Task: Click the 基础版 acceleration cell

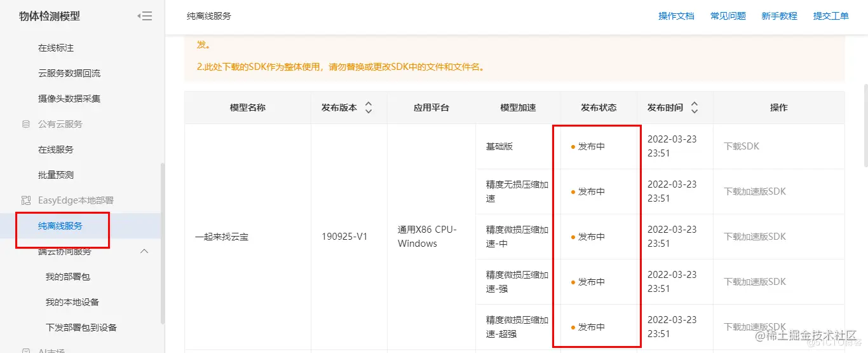Action: coord(499,146)
